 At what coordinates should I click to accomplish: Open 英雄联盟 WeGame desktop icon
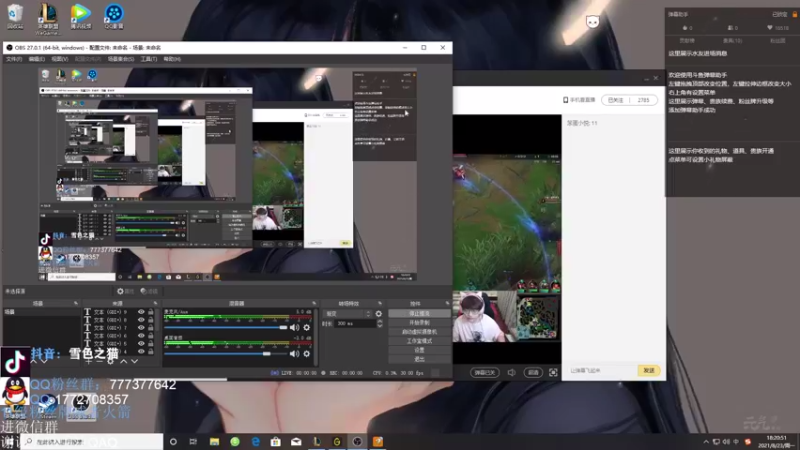[47, 18]
